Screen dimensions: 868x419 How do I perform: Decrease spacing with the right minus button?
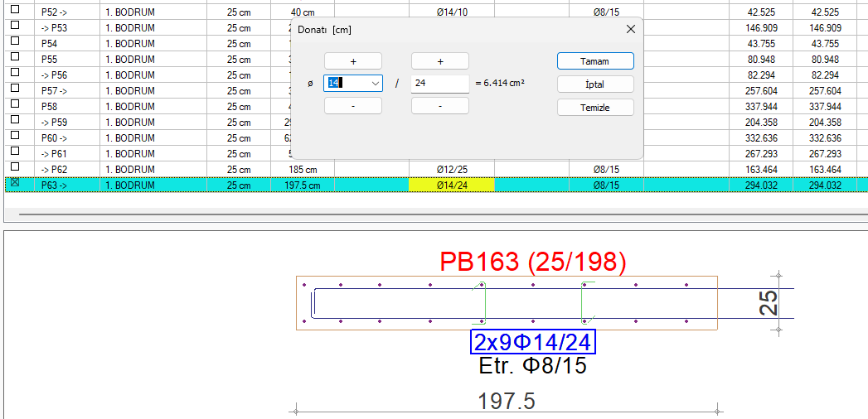tap(439, 106)
